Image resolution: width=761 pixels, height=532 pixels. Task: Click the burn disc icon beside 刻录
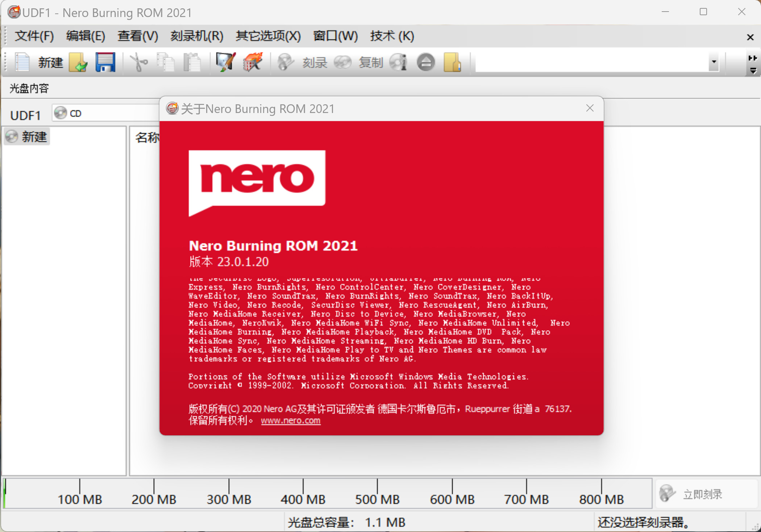point(286,62)
